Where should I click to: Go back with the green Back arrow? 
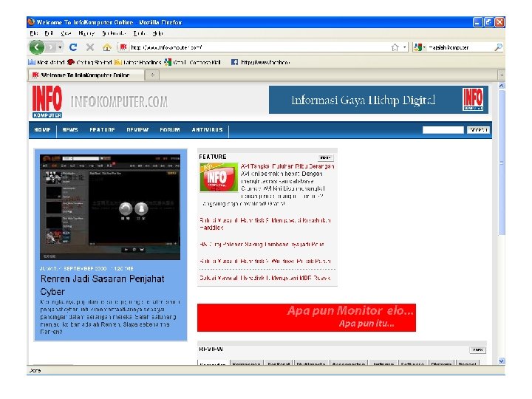(37, 47)
